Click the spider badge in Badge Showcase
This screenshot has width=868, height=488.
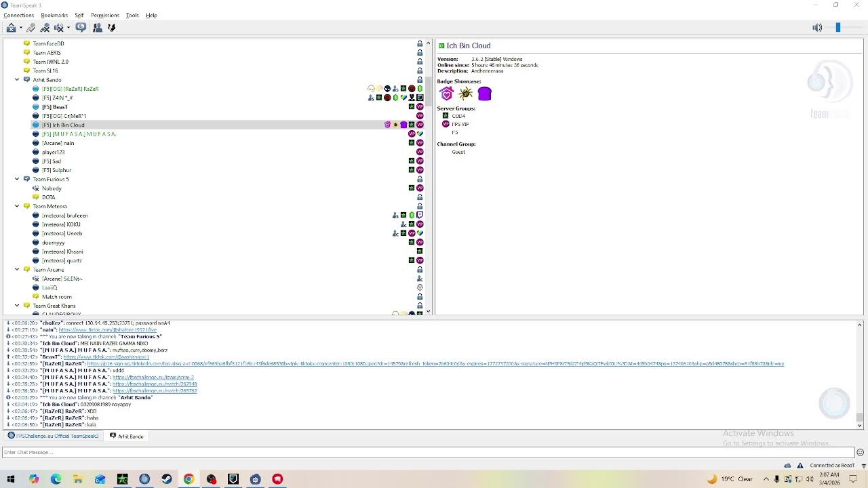[x=465, y=94]
